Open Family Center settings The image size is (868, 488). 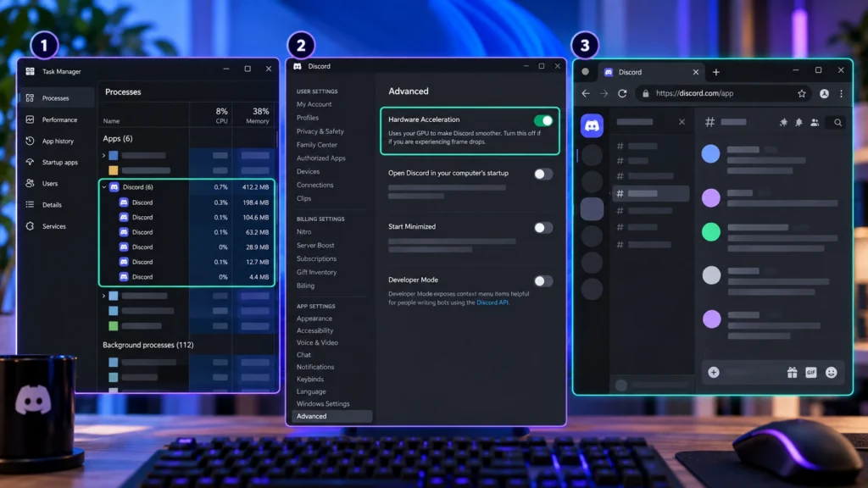(x=317, y=145)
